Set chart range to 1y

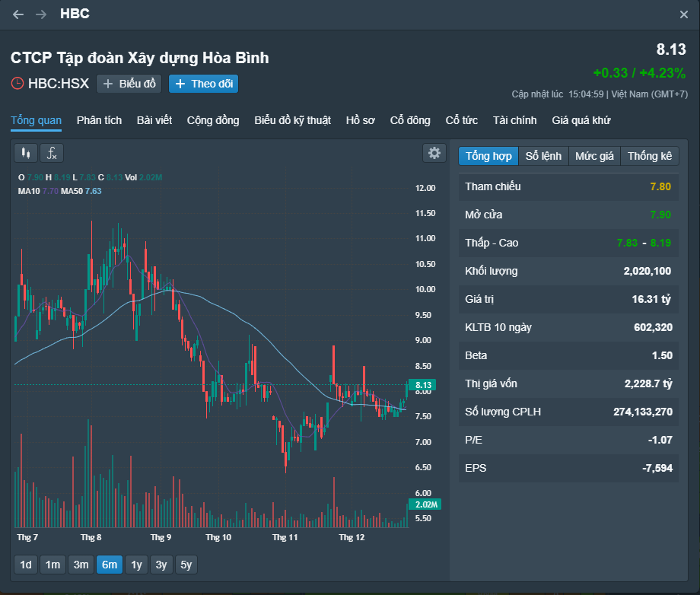pyautogui.click(x=136, y=565)
